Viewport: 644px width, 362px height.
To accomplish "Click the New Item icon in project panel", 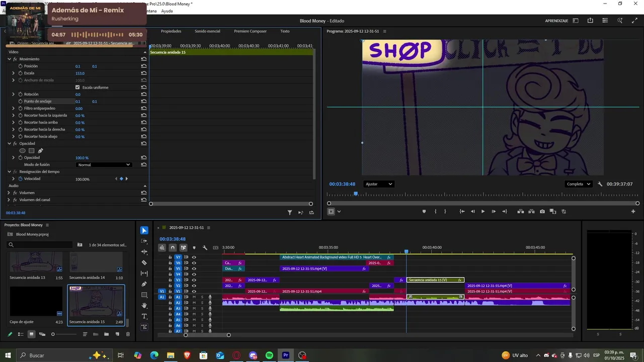I will tap(117, 334).
